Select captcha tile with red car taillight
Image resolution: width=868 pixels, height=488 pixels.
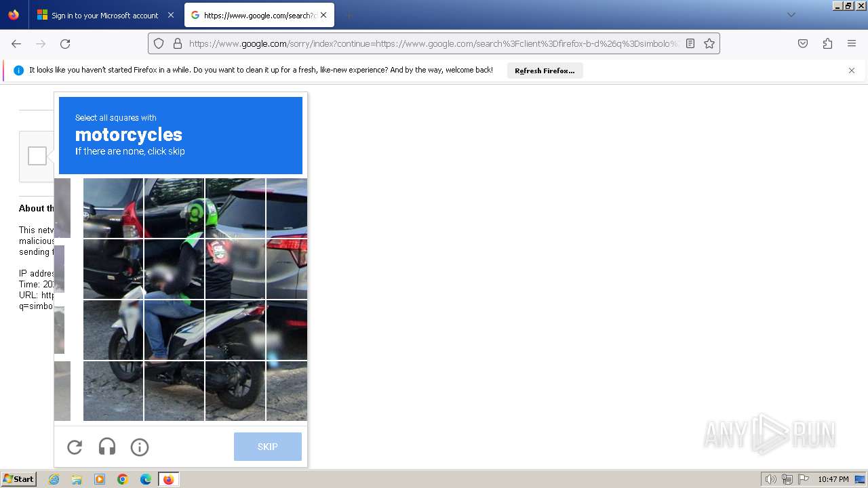tap(287, 269)
